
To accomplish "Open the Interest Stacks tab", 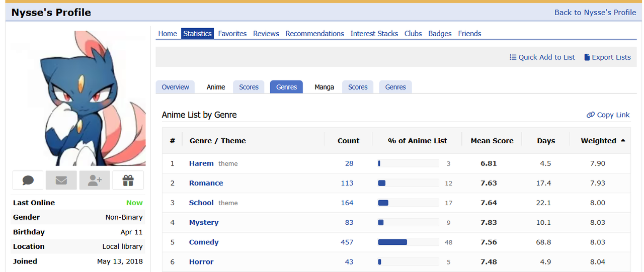I will tap(374, 34).
